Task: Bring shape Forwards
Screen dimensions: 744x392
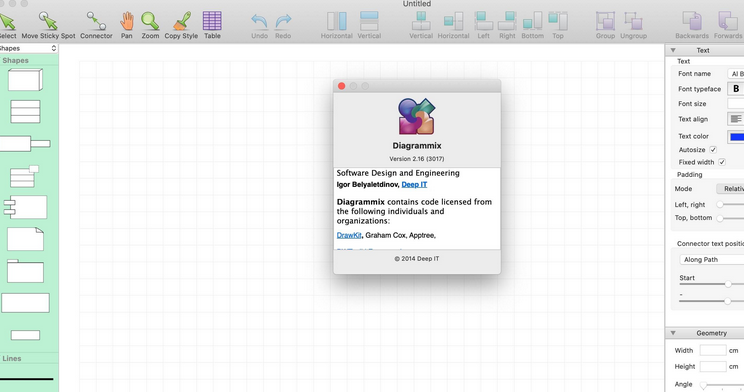Action: coord(728,25)
